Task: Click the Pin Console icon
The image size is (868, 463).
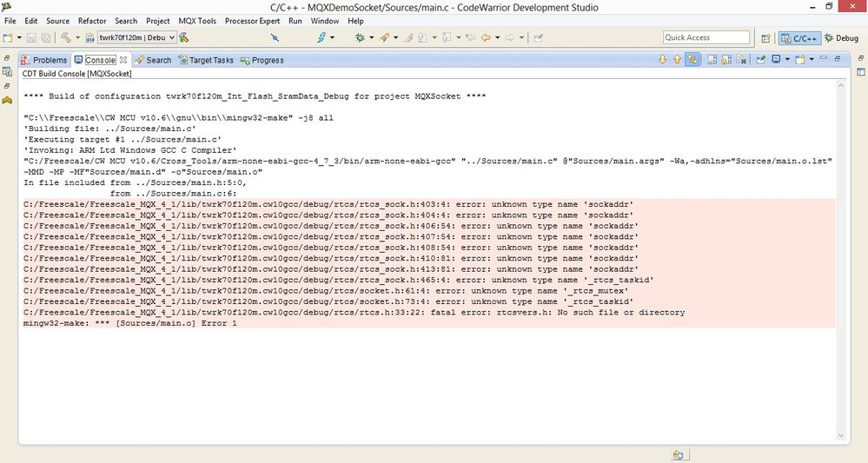Action: pyautogui.click(x=760, y=59)
